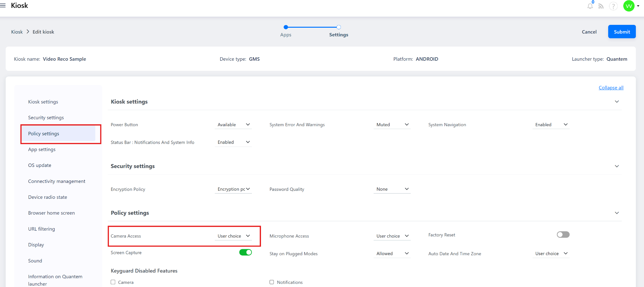The width and height of the screenshot is (644, 287).
Task: Open the Power Button dropdown
Action: click(233, 125)
